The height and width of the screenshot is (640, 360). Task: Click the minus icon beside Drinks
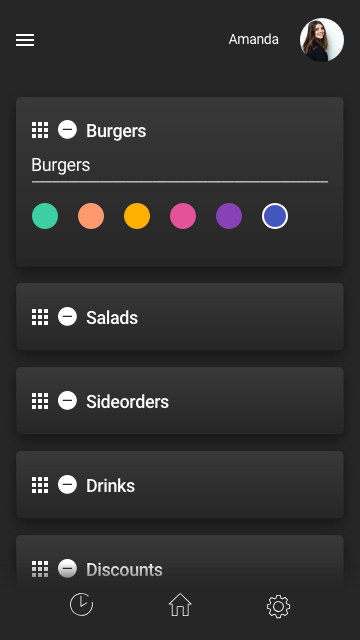tap(67, 485)
